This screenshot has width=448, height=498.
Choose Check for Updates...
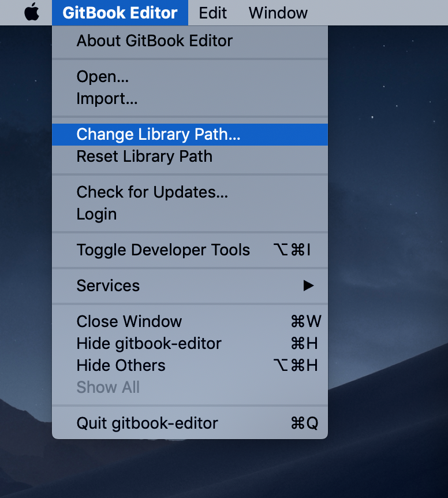coord(151,192)
